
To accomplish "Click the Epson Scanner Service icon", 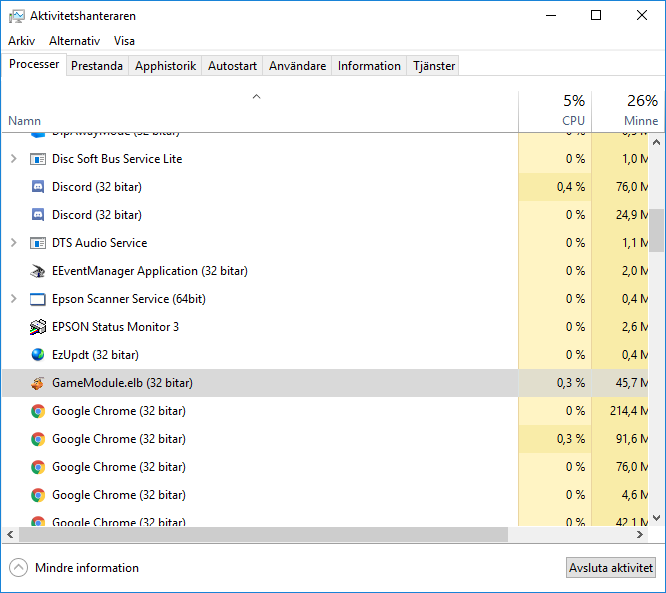I will pyautogui.click(x=38, y=299).
